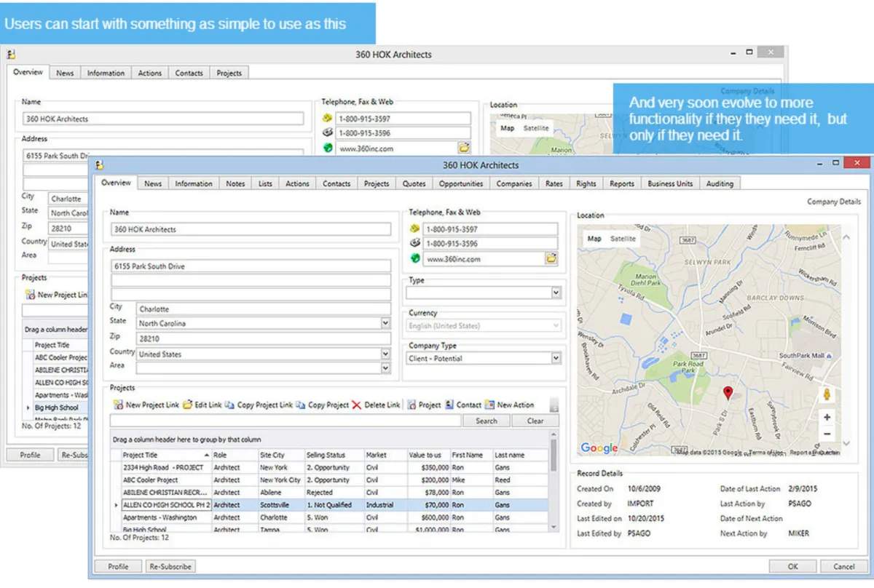Select the Map view toggle
The width and height of the screenshot is (874, 588).
click(x=594, y=239)
